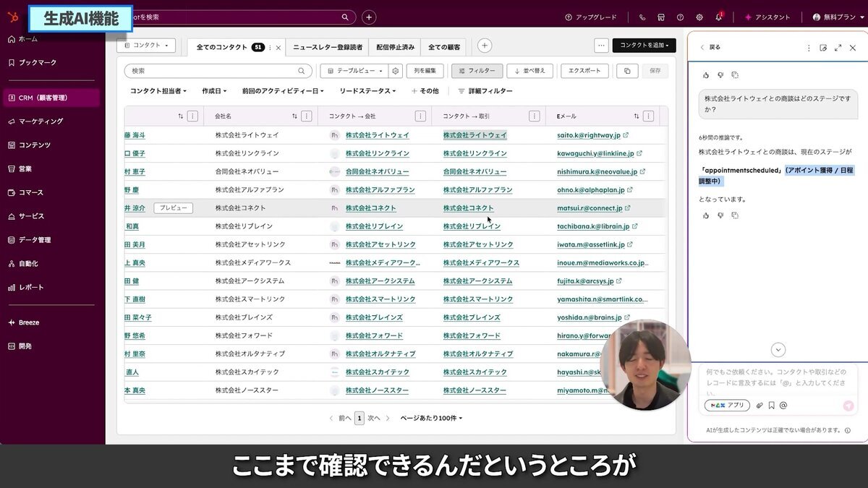The height and width of the screenshot is (488, 868).
Task: Click the scroll-down chevron in assistant panel
Action: click(778, 349)
